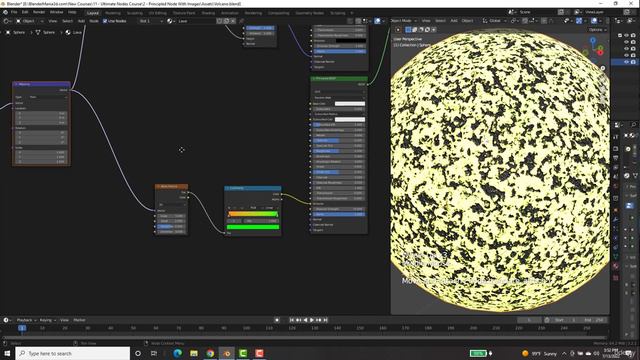Switch to the Animation workspace tab
This screenshot has width=640, height=360.
click(x=230, y=13)
